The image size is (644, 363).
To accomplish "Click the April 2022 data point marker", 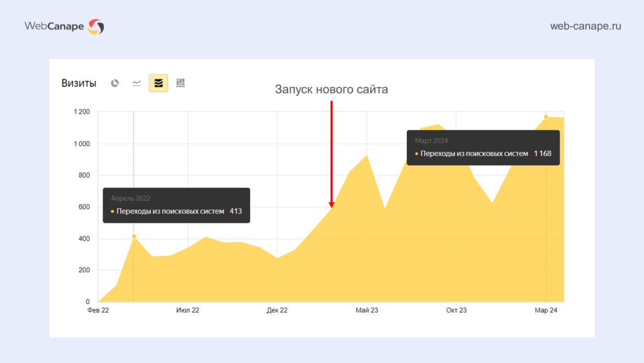I will coord(134,236).
